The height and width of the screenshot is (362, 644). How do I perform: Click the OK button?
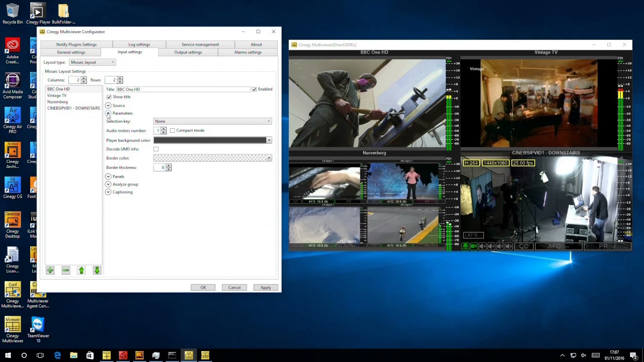pos(203,288)
